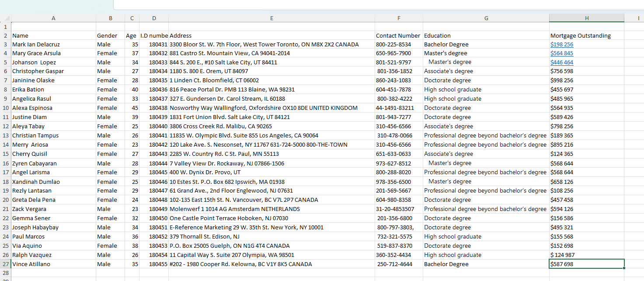Click the Select All corner triangle
The width and height of the screenshot is (644, 281).
pyautogui.click(x=6, y=18)
